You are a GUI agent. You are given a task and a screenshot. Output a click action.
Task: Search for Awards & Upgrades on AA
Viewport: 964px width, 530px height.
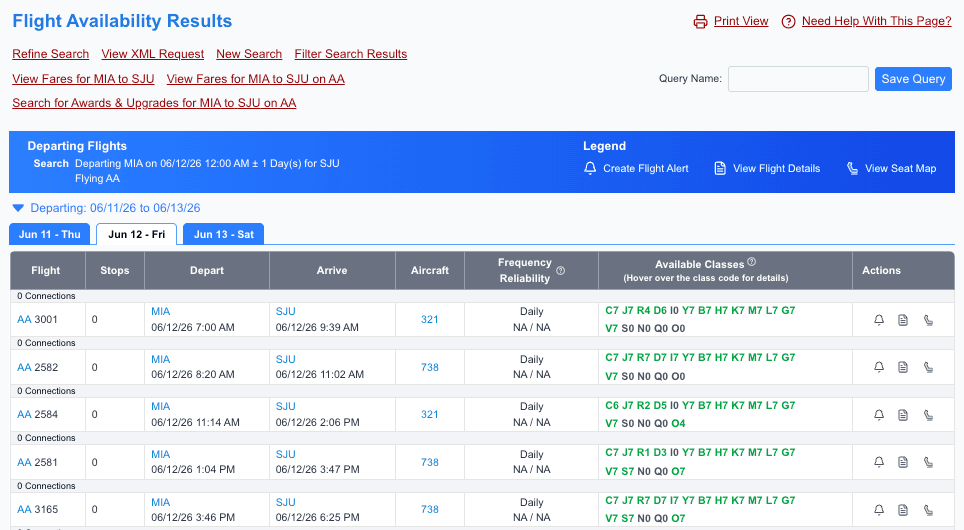(x=154, y=103)
